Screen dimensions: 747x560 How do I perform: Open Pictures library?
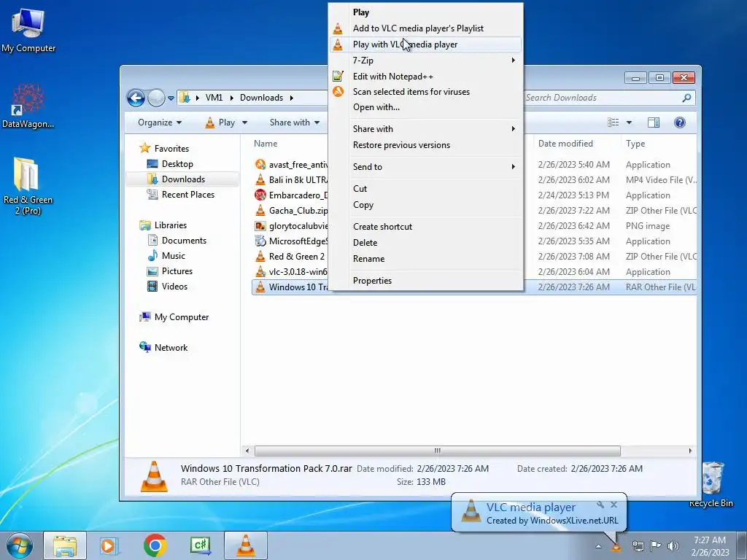pos(170,271)
